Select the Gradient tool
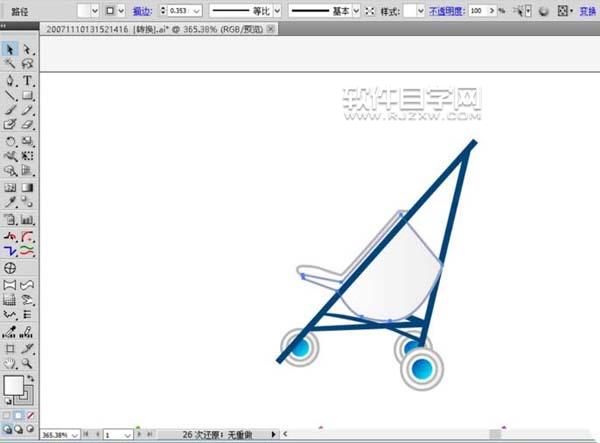Screen dimensions: 600x443 pyautogui.click(x=27, y=187)
